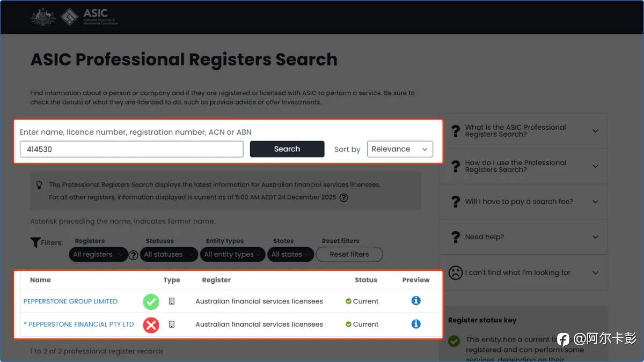Image resolution: width=644 pixels, height=362 pixels.
Task: Click Australian financial services licensees in Pepperstone Group row
Action: pyautogui.click(x=259, y=301)
